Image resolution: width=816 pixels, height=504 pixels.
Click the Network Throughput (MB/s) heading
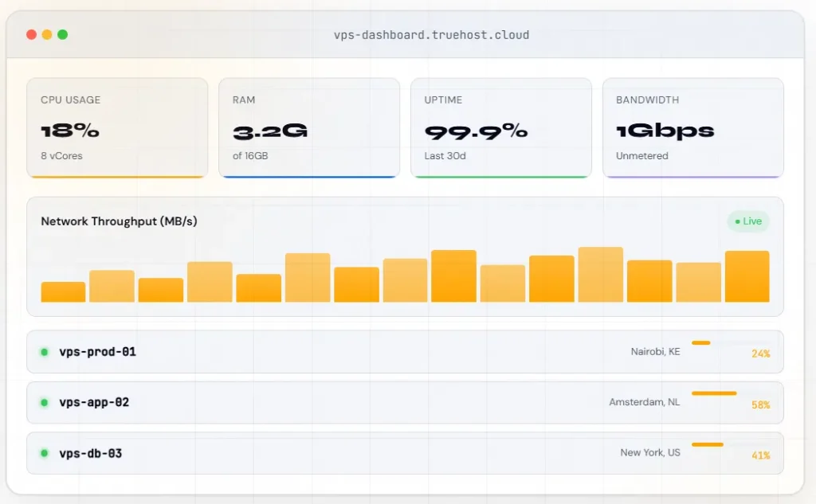coord(119,221)
